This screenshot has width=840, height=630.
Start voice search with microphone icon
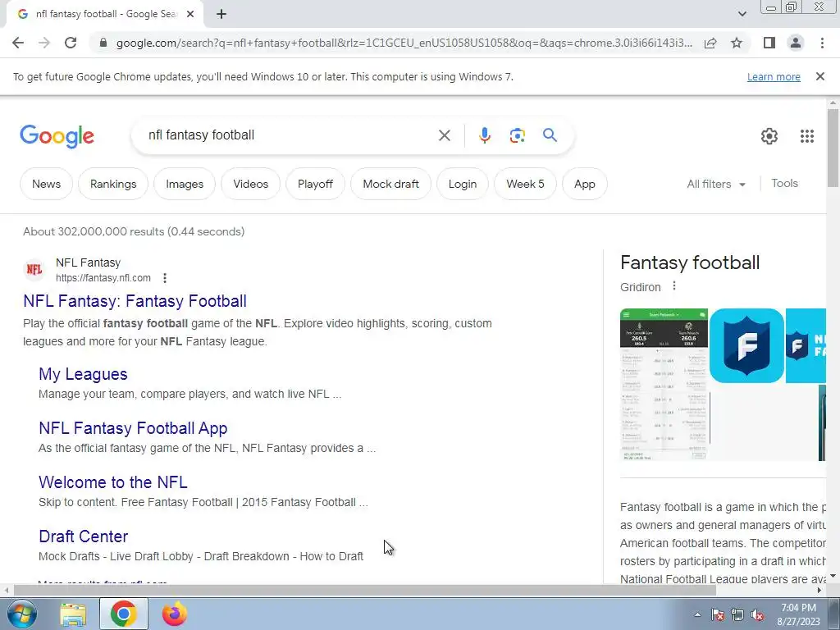[x=484, y=135]
